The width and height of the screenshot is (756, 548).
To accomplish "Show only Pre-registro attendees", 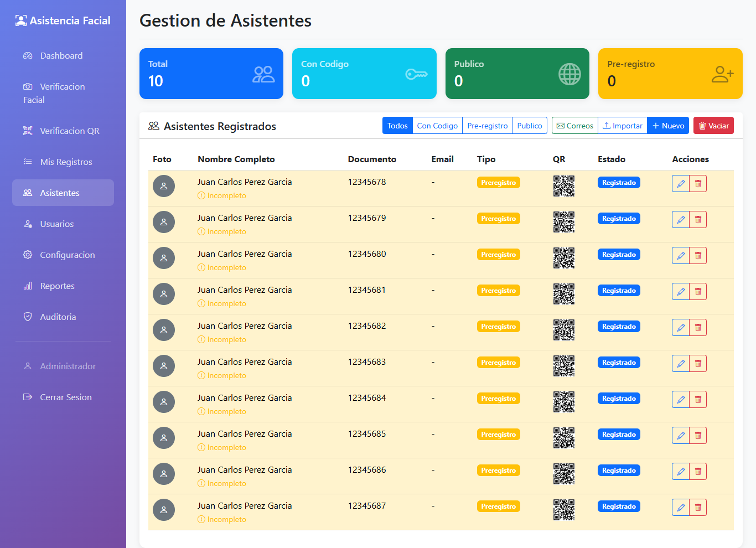I will click(x=487, y=126).
